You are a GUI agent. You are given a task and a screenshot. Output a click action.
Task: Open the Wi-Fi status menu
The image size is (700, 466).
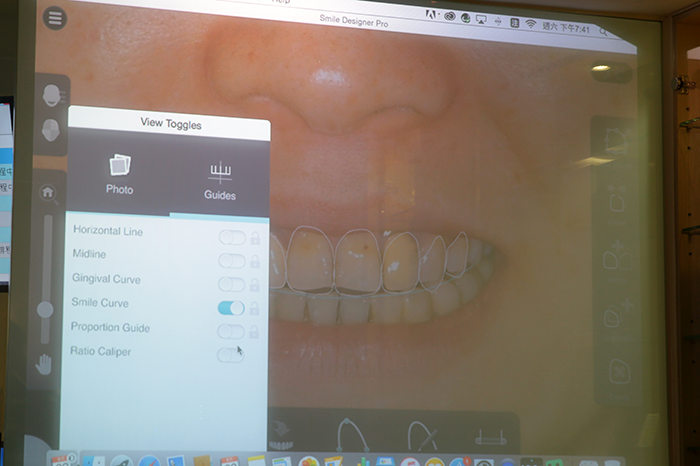point(530,24)
